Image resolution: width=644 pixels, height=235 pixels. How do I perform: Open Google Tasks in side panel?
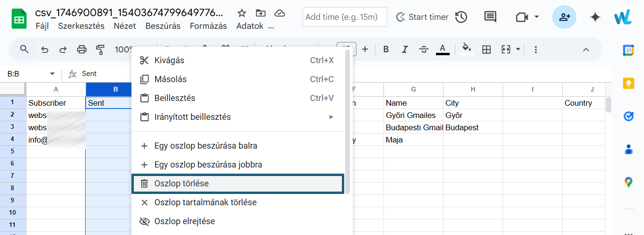click(x=628, y=116)
